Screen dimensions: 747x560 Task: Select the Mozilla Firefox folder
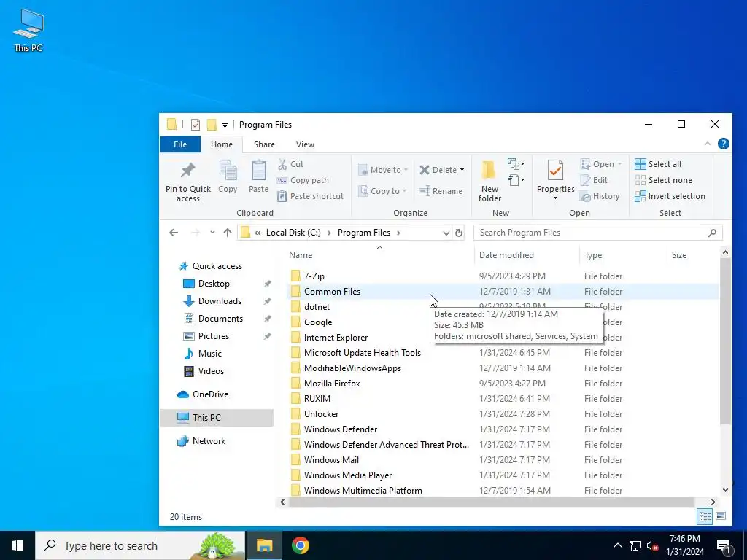click(332, 384)
